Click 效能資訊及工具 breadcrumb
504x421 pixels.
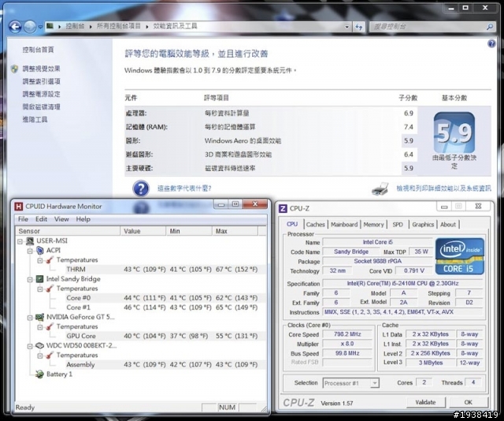point(175,26)
